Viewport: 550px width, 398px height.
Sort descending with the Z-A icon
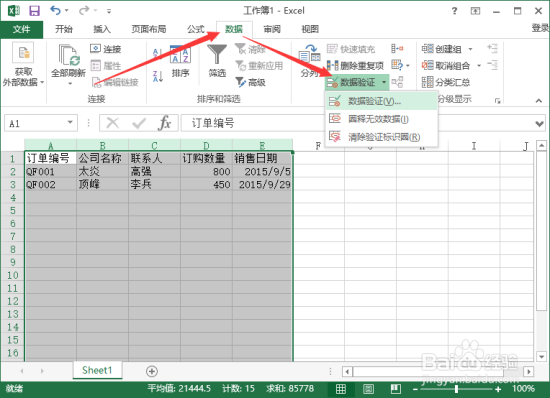click(157, 76)
